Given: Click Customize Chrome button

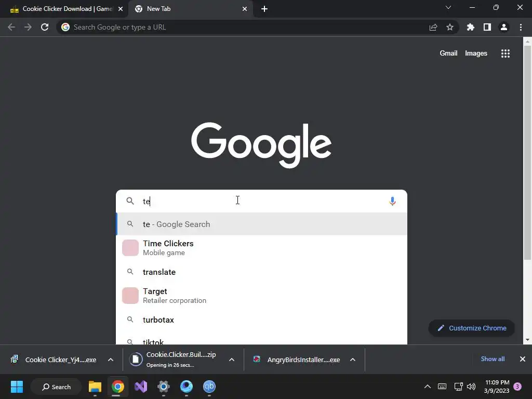Looking at the screenshot, I should coord(472,328).
